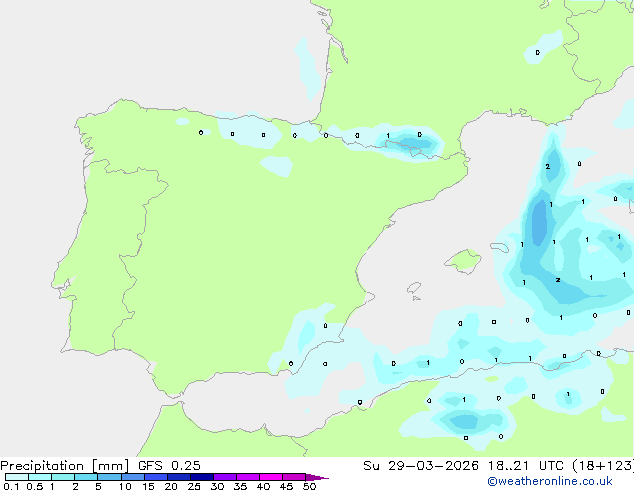Click the legend value '20'
This screenshot has width=634, height=490.
coord(171,486)
